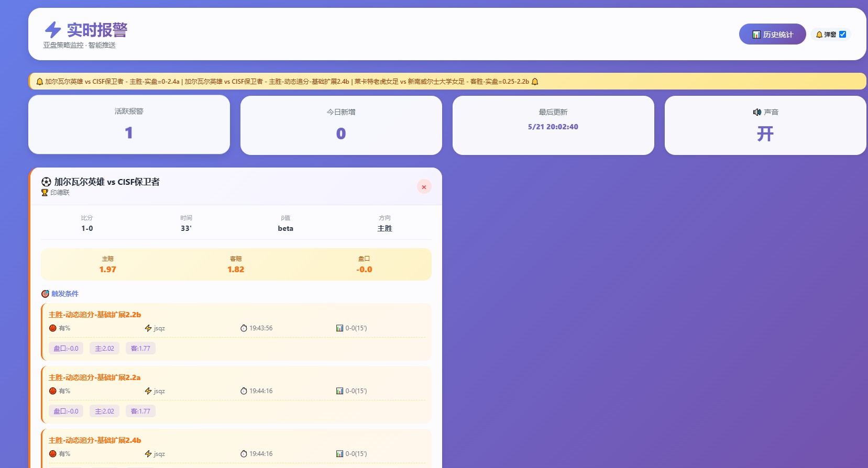Click the 实时报警 page title
The height and width of the screenshot is (468, 868).
pos(97,30)
